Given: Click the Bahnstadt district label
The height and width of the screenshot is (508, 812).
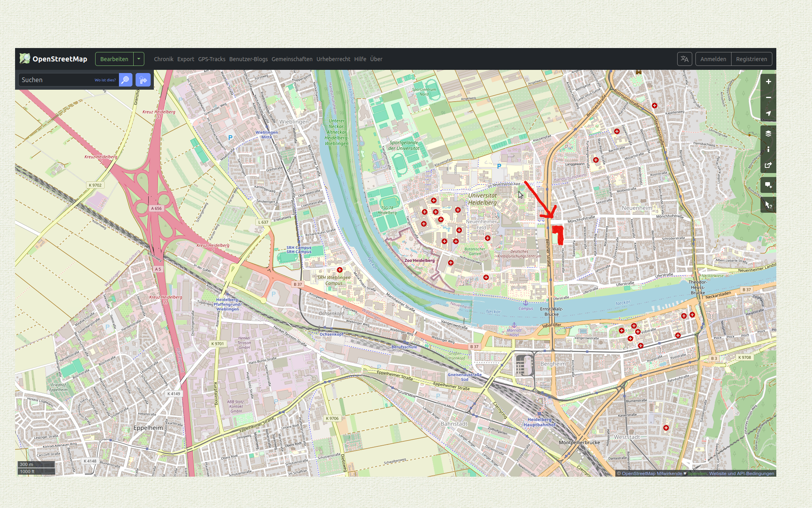Looking at the screenshot, I should (454, 424).
